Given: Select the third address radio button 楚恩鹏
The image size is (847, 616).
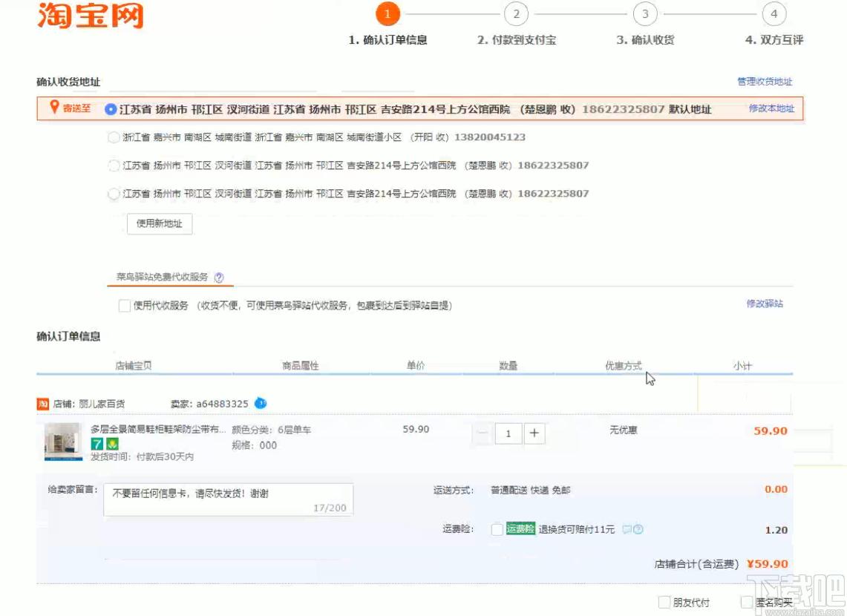Looking at the screenshot, I should click(x=114, y=166).
